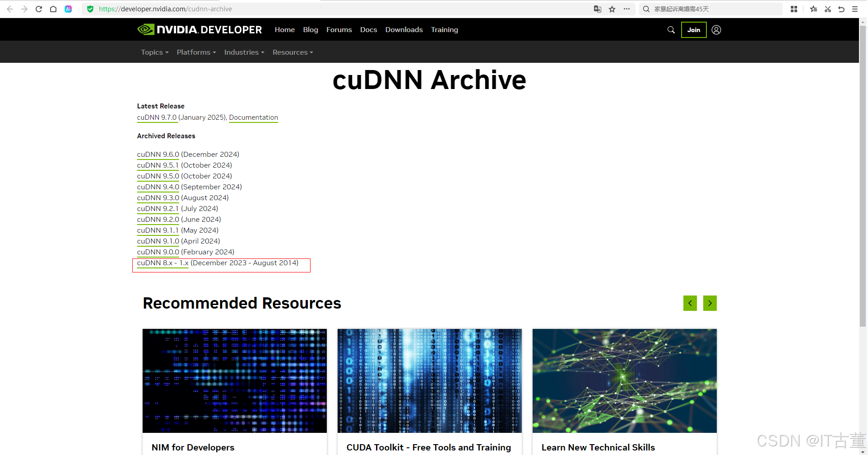Click the NIM for Developers title
The width and height of the screenshot is (868, 455).
point(193,447)
